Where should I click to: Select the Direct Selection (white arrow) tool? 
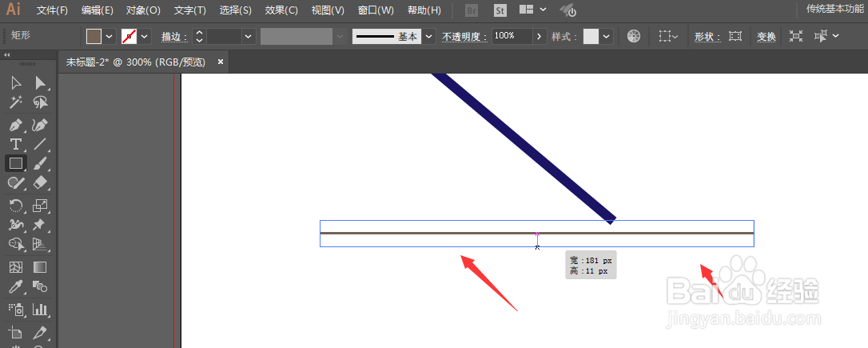[x=40, y=83]
